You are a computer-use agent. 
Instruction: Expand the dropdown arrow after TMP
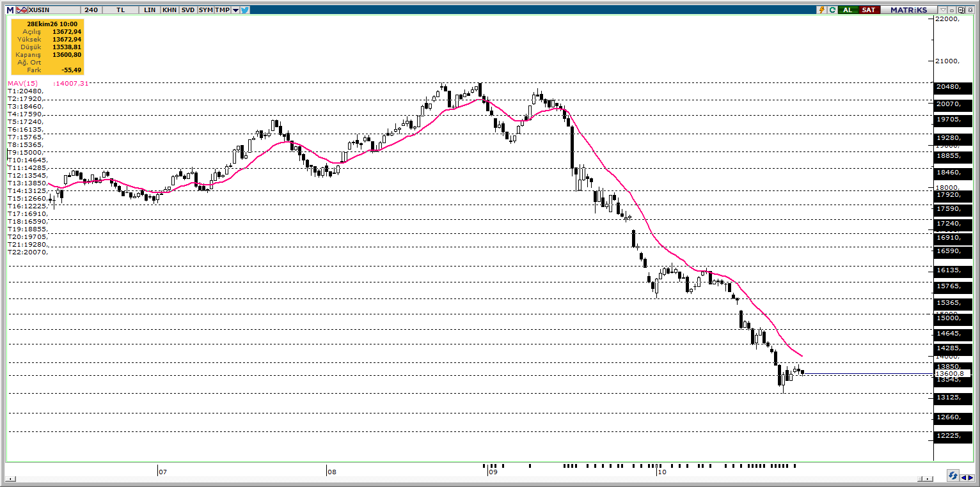(235, 10)
